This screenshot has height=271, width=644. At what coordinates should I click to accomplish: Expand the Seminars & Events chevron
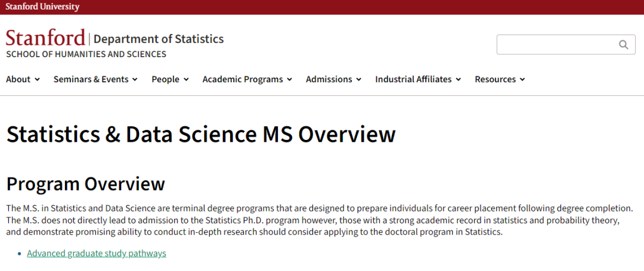coord(135,80)
